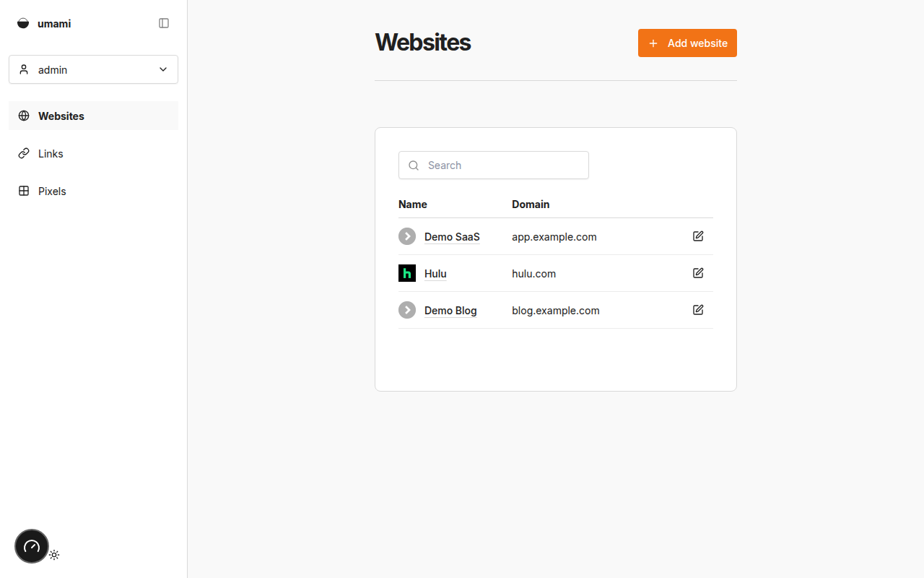Click the dark circular button bottom left
Image resolution: width=924 pixels, height=578 pixels.
pyautogui.click(x=31, y=546)
